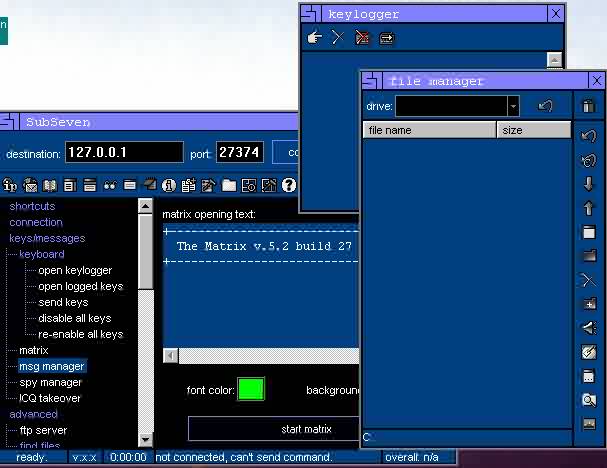Image resolution: width=607 pixels, height=468 pixels.
Task: Click the magnifier icon in file manager sidebar
Action: click(x=589, y=400)
